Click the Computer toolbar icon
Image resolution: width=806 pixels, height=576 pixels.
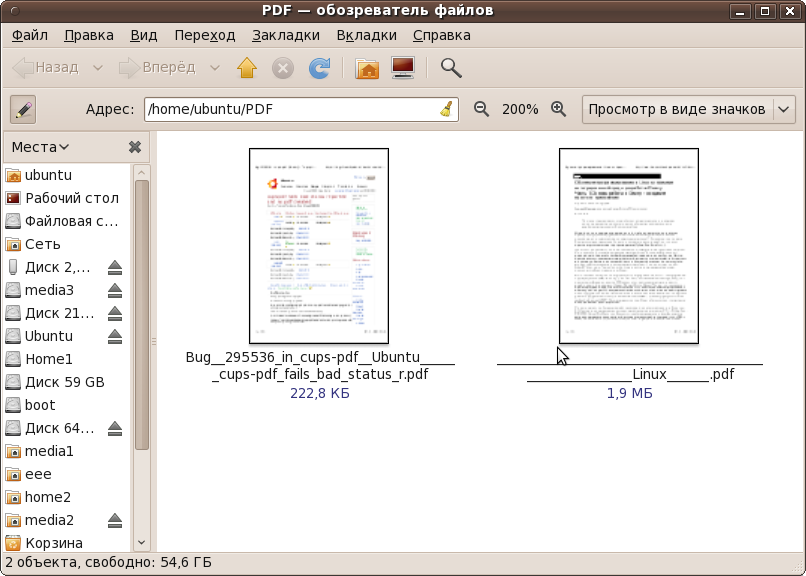coord(402,68)
